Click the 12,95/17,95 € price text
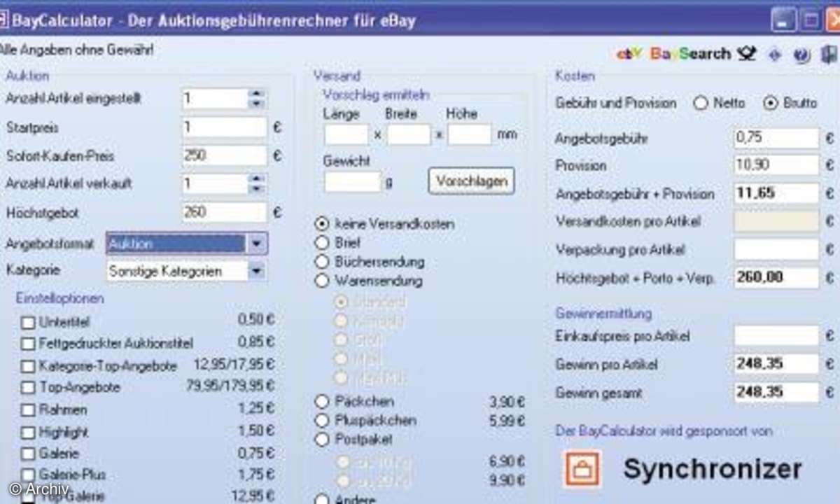Screen dimensions: 840x504 coord(234,365)
